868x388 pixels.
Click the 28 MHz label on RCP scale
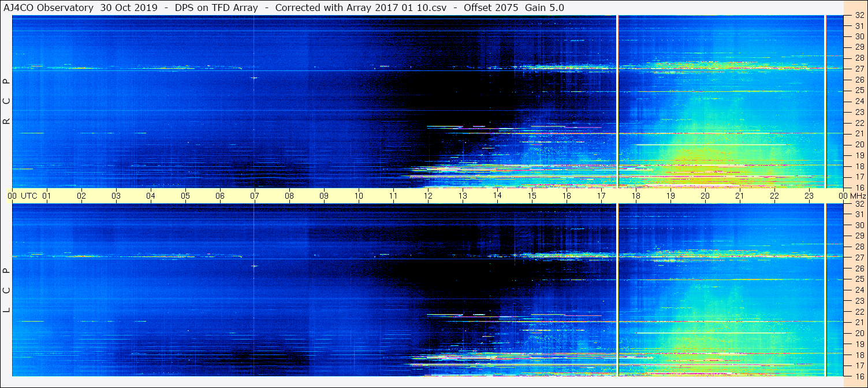coord(859,58)
